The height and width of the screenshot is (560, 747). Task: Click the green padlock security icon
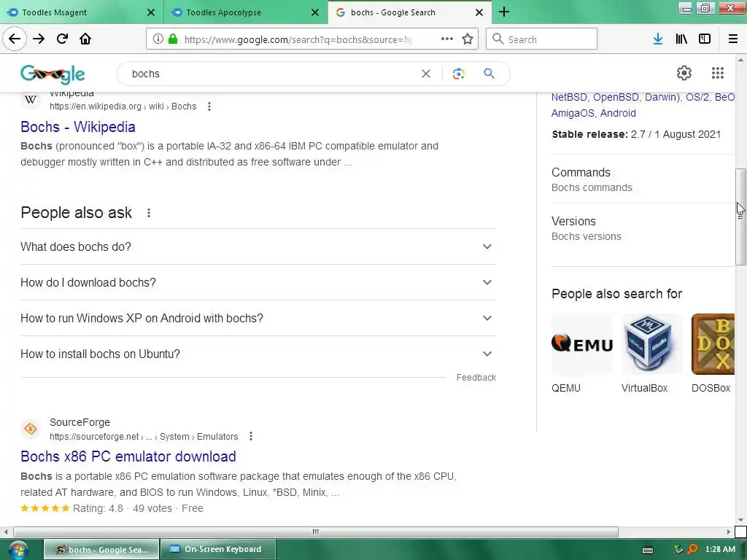[x=173, y=39]
